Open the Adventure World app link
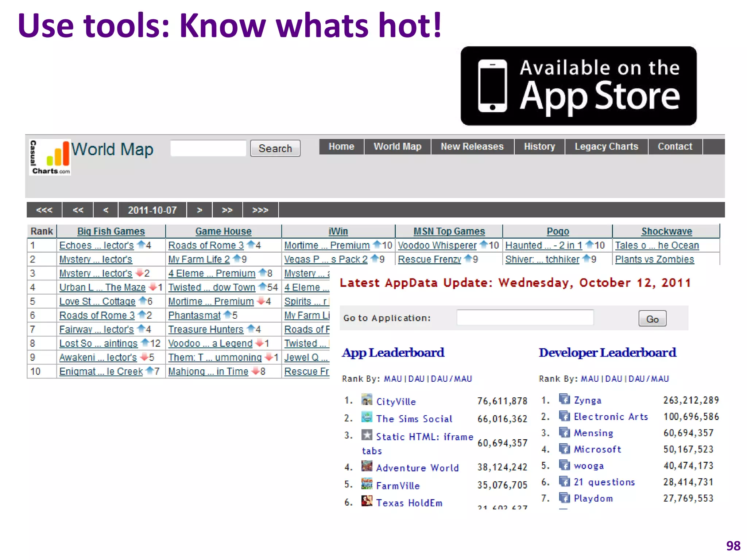The image size is (747, 560). 417,468
